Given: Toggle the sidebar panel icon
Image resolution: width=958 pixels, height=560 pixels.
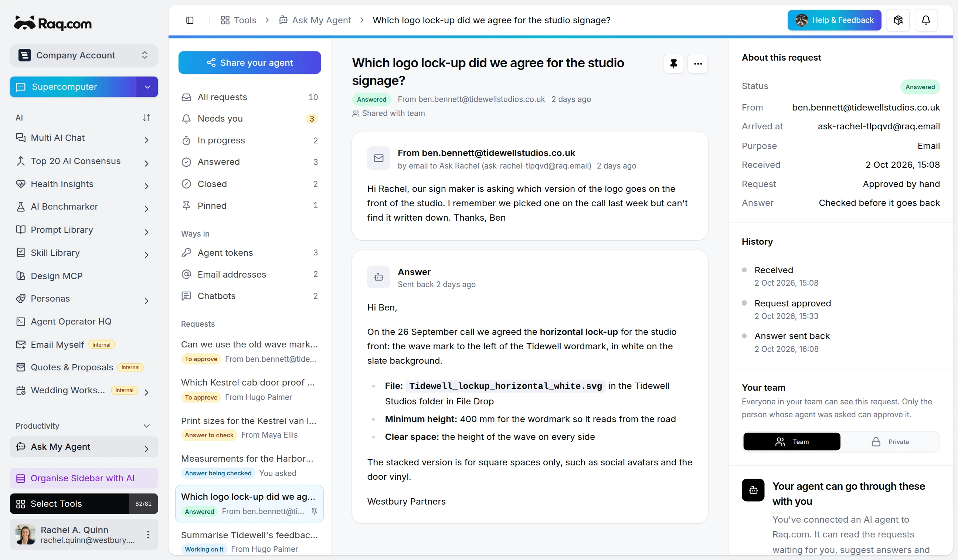Looking at the screenshot, I should [x=190, y=20].
